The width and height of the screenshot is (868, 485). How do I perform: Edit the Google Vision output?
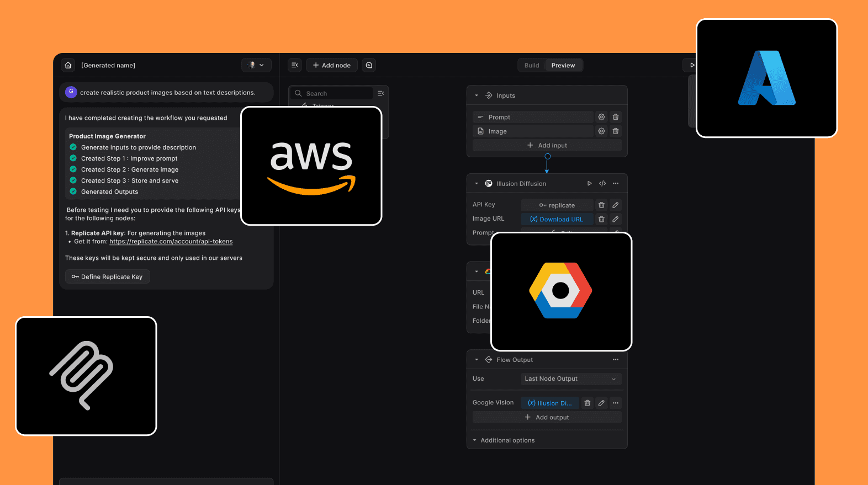pyautogui.click(x=601, y=403)
